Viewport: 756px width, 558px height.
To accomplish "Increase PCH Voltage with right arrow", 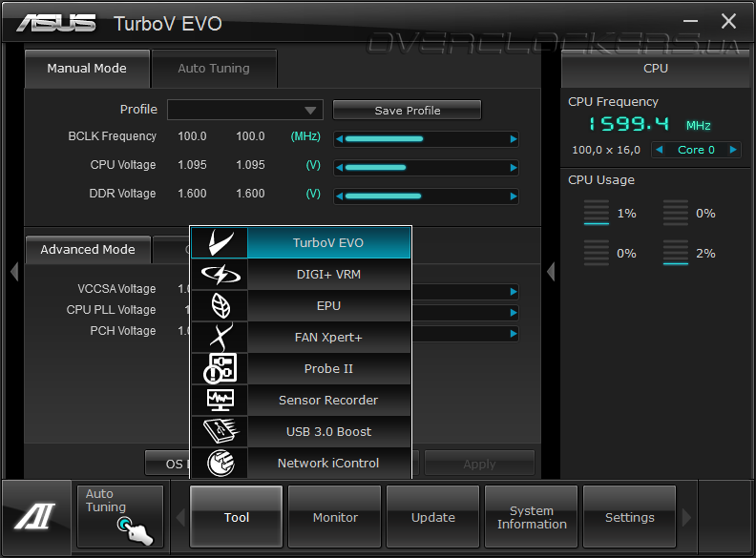I will point(514,334).
